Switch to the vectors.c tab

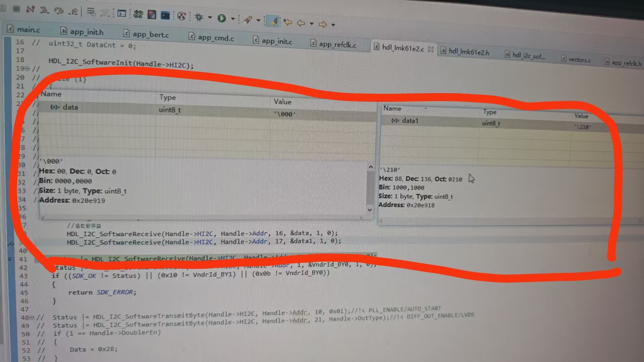pos(576,60)
